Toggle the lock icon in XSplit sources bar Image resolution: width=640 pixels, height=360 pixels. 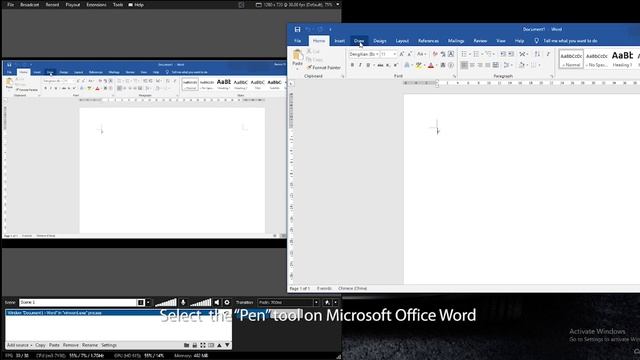(195, 345)
